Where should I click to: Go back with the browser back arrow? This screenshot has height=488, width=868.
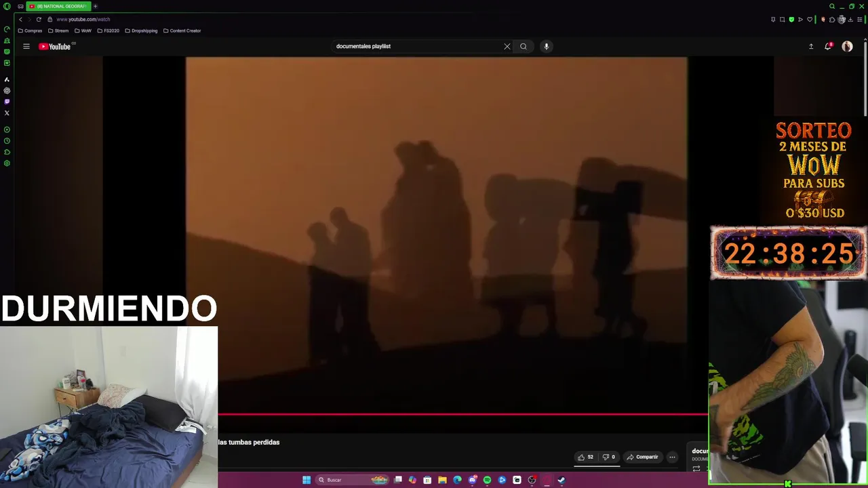point(20,19)
